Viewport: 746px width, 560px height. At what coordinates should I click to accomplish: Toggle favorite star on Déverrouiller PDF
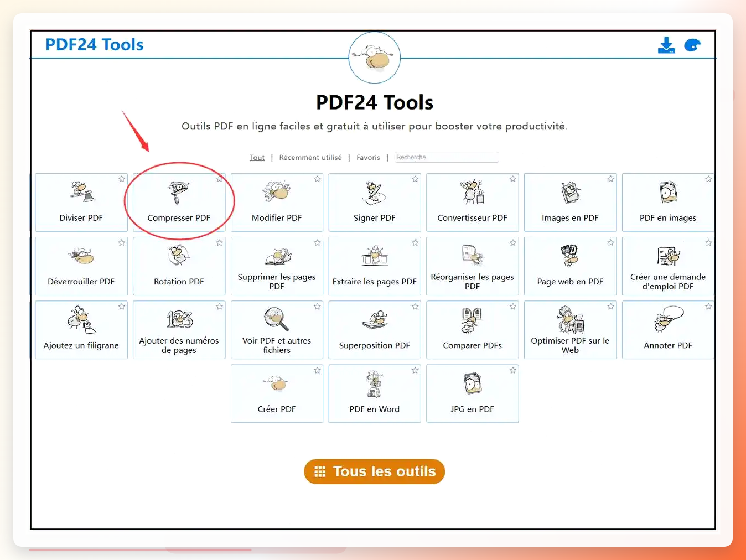[x=122, y=243]
